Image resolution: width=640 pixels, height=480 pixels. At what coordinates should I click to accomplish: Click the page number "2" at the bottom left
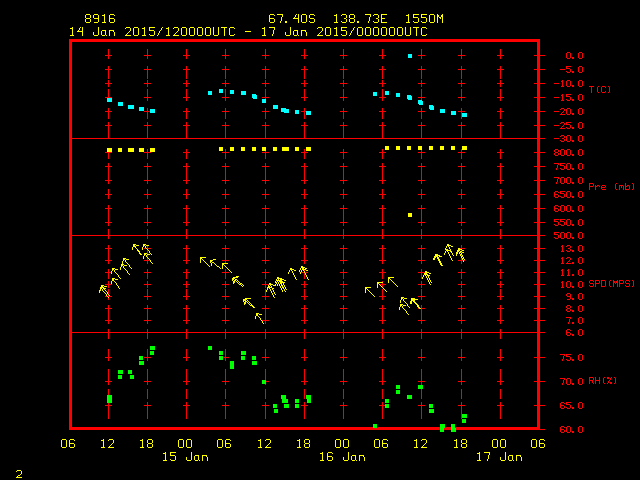(x=19, y=474)
